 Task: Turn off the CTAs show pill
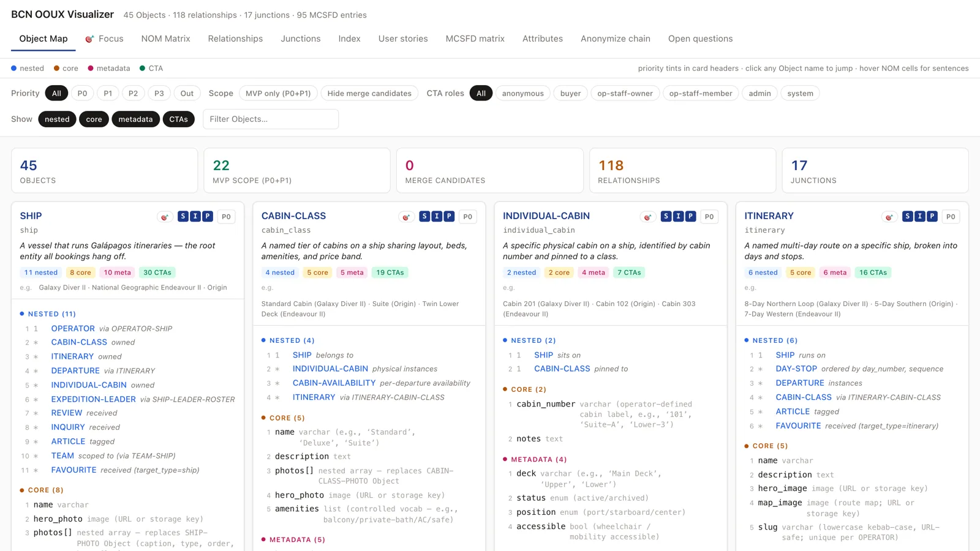tap(179, 119)
